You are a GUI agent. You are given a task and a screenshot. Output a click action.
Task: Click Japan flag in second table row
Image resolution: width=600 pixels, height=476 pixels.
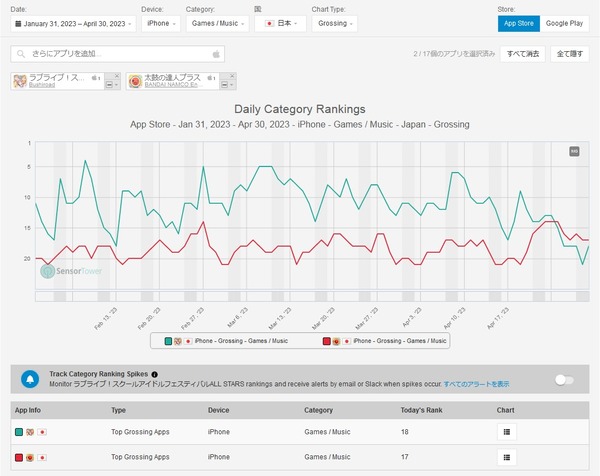coord(42,457)
